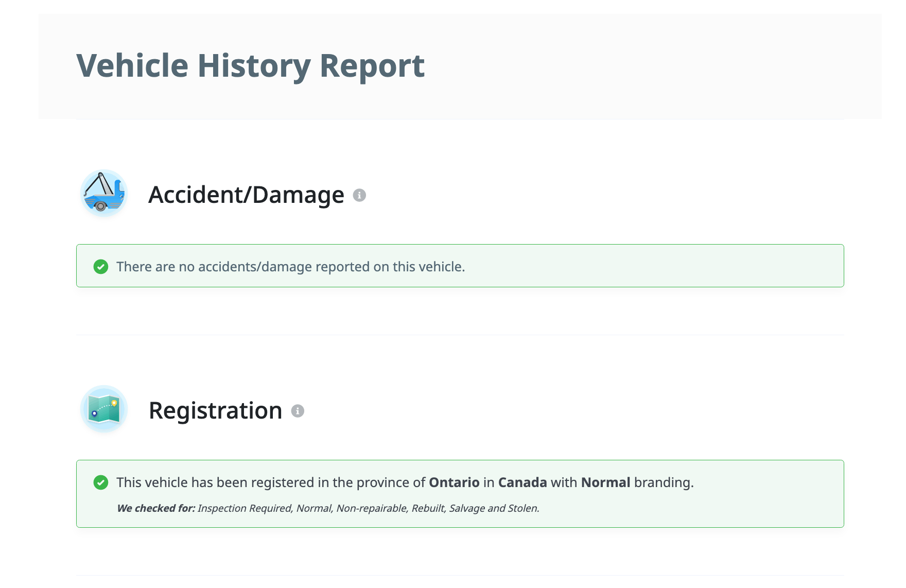Select the Registration section heading
906x588 pixels.
(x=215, y=410)
